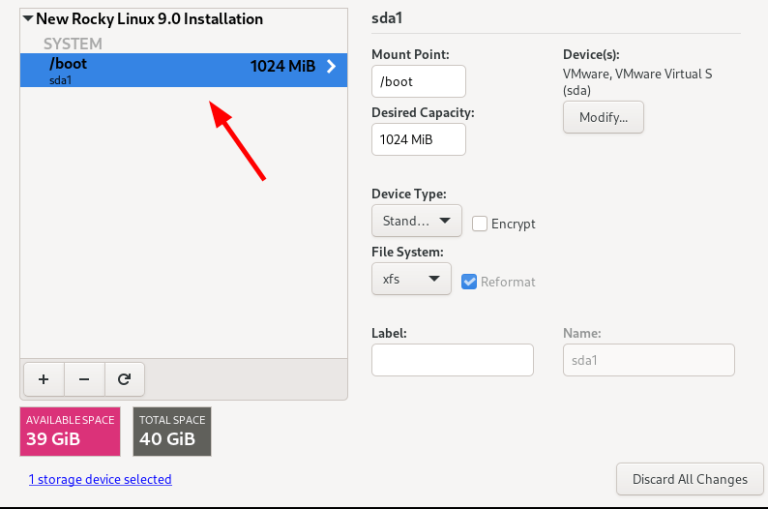Click the Mount Point text field
Viewport: 768px width, 509px height.
point(418,82)
